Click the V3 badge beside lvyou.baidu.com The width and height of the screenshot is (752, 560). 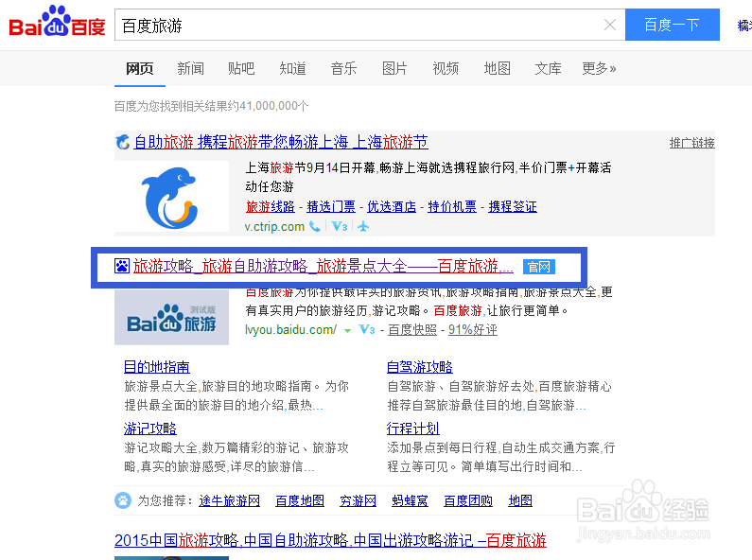[366, 330]
